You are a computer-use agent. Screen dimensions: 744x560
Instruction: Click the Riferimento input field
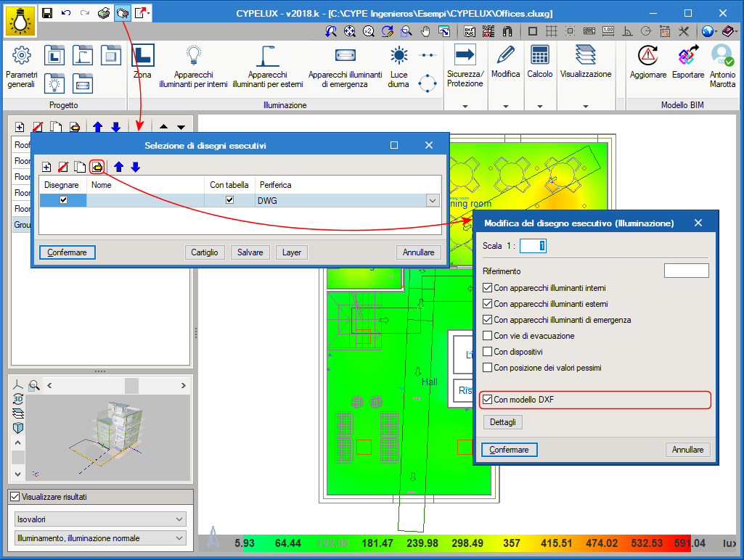(686, 271)
